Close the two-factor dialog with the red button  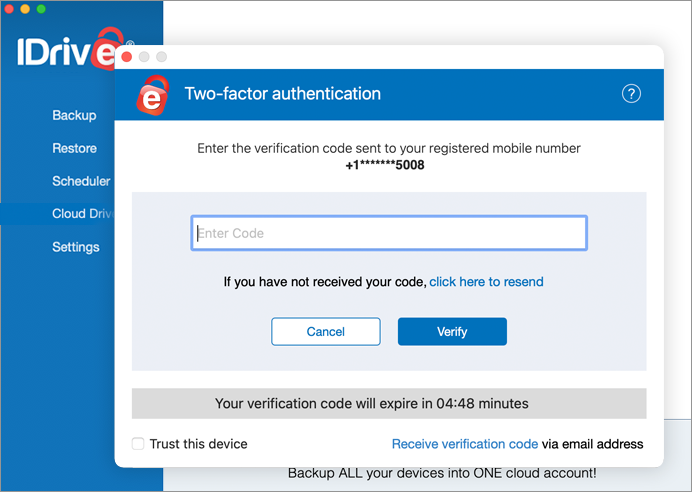pos(127,57)
